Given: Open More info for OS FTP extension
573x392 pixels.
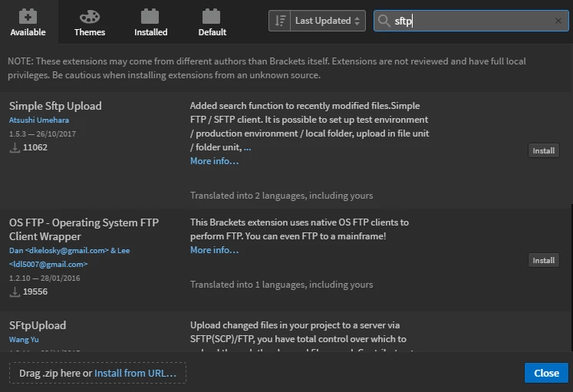Looking at the screenshot, I should click(214, 250).
